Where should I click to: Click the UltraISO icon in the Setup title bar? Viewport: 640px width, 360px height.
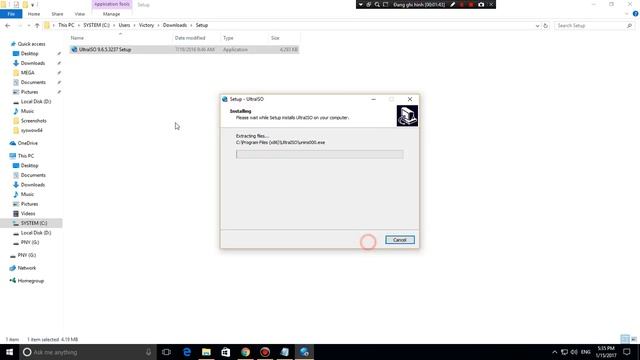coord(224,99)
